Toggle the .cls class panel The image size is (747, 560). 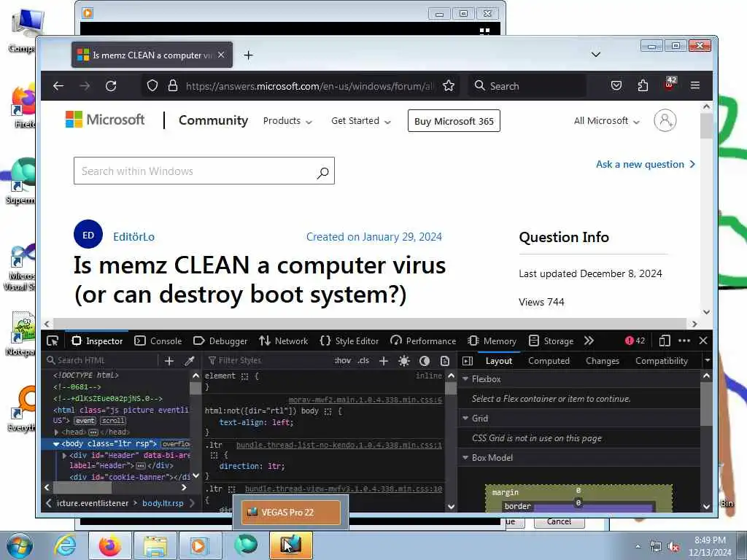click(363, 360)
